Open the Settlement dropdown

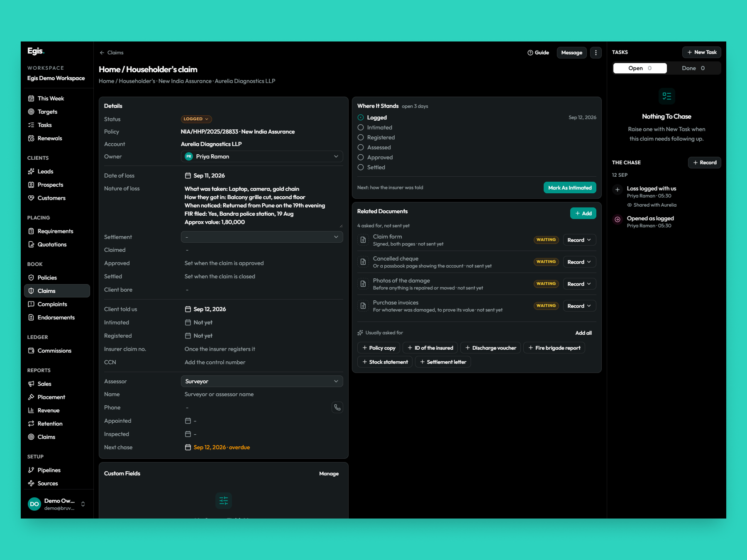262,237
